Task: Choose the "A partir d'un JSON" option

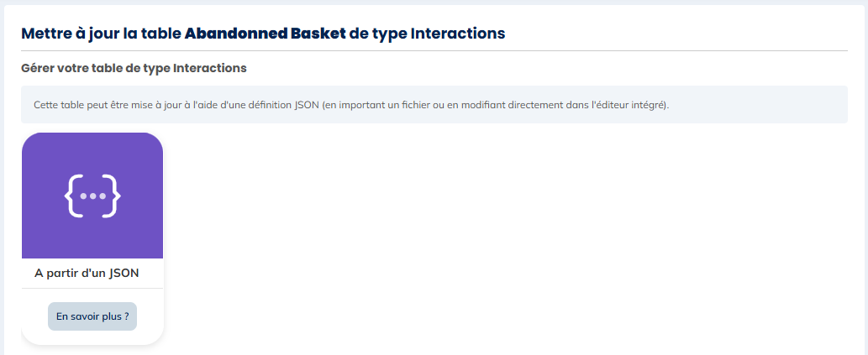Action: (x=87, y=273)
